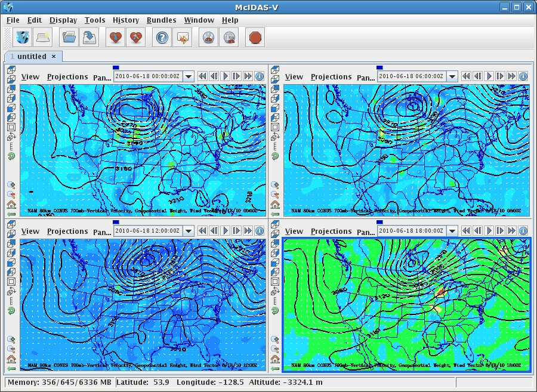Zoom out on the 00:00:00Z panel
Image resolution: width=537 pixels, height=392 pixels.
pyautogui.click(x=11, y=195)
